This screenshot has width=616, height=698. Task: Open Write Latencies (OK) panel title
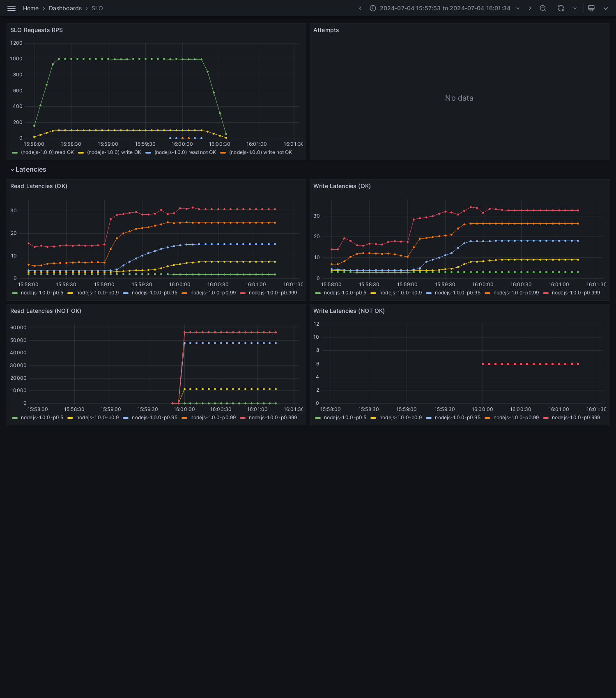click(x=342, y=186)
